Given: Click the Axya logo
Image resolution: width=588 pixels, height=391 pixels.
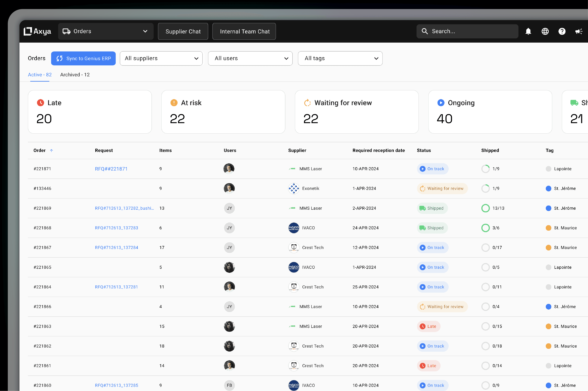Looking at the screenshot, I should (37, 31).
